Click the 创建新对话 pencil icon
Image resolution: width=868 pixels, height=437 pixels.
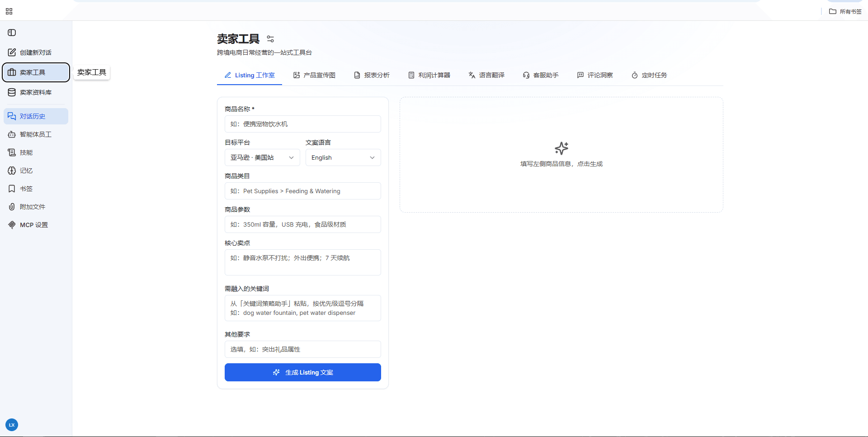coord(12,52)
